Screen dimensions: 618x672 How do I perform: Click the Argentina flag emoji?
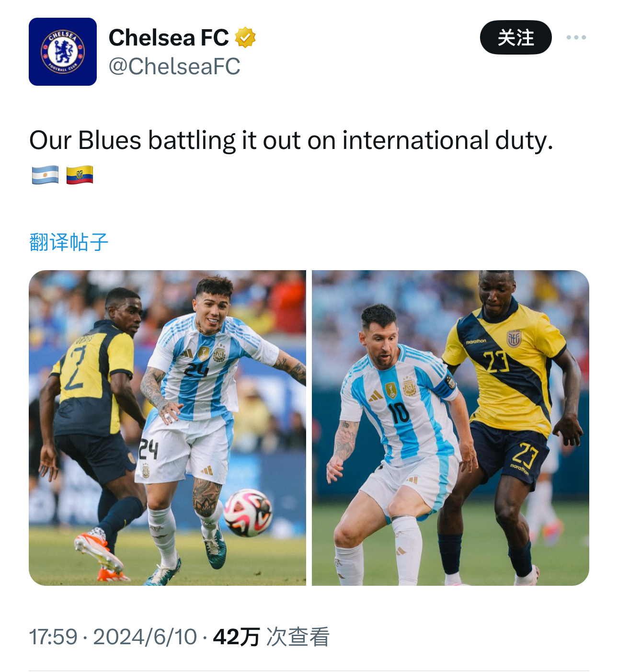point(45,175)
